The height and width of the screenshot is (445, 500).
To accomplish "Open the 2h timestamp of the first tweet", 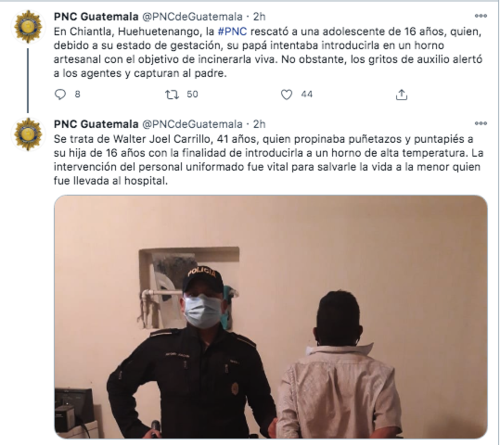I will tap(259, 16).
